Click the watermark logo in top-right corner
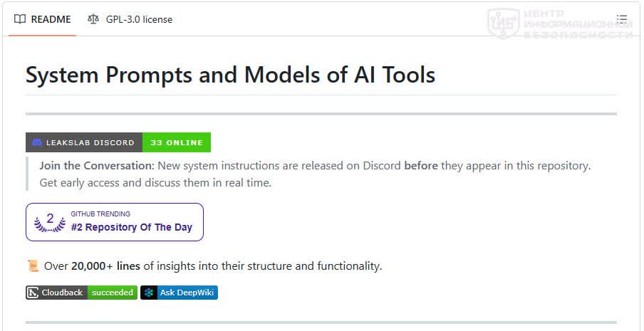The height and width of the screenshot is (331, 644). tap(503, 23)
